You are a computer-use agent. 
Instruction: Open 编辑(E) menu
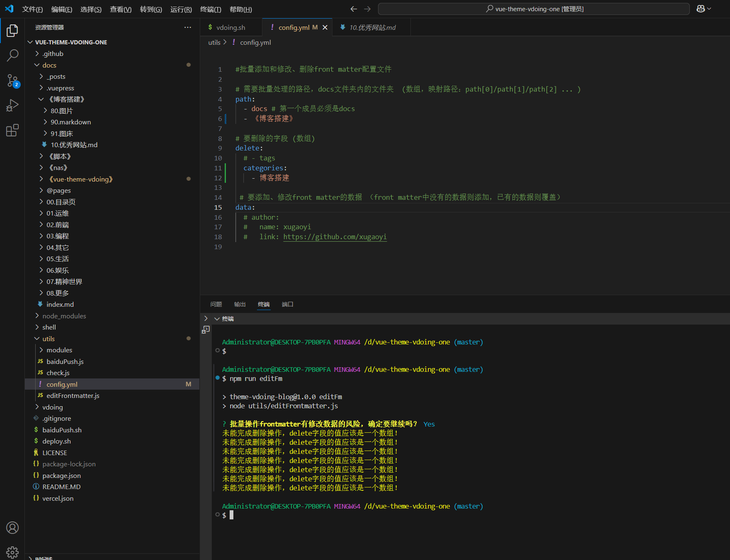(x=62, y=9)
